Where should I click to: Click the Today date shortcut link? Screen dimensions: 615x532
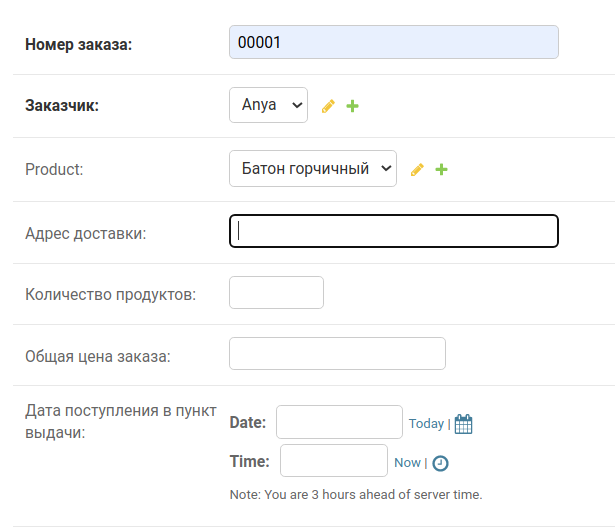426,424
